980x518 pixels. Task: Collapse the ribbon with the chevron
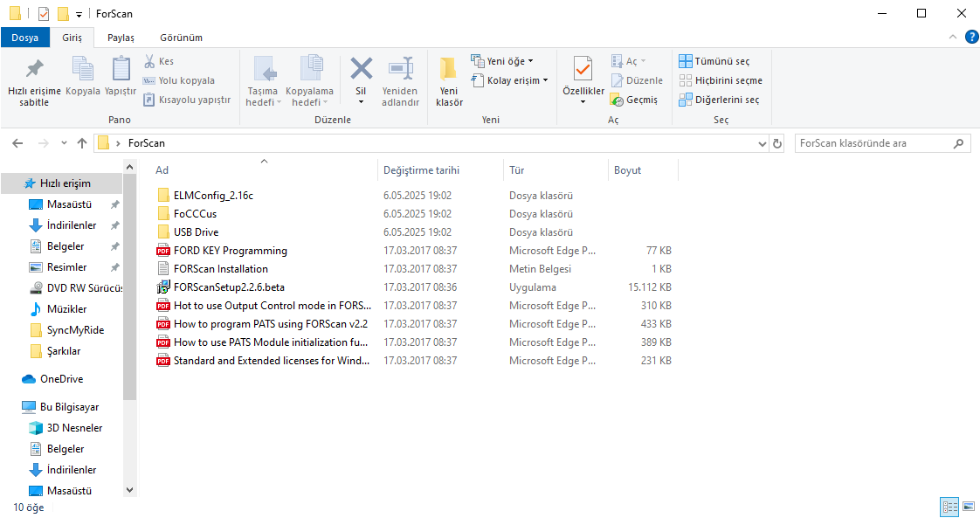point(953,38)
